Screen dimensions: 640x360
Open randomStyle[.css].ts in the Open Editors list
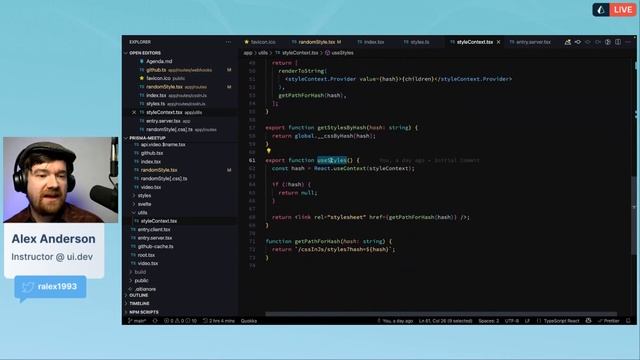(x=169, y=129)
